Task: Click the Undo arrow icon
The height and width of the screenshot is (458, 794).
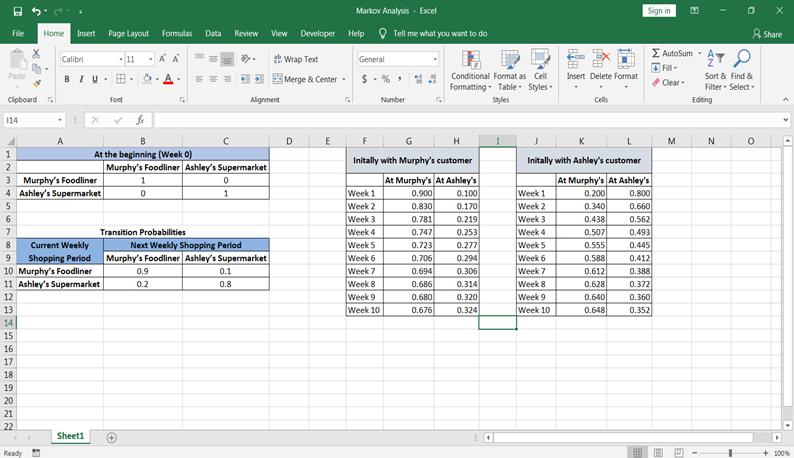Action: (36, 11)
